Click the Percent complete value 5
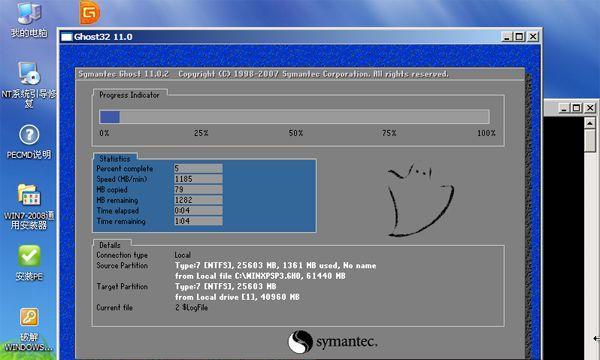Viewport: 600px width, 360px height. click(x=198, y=168)
